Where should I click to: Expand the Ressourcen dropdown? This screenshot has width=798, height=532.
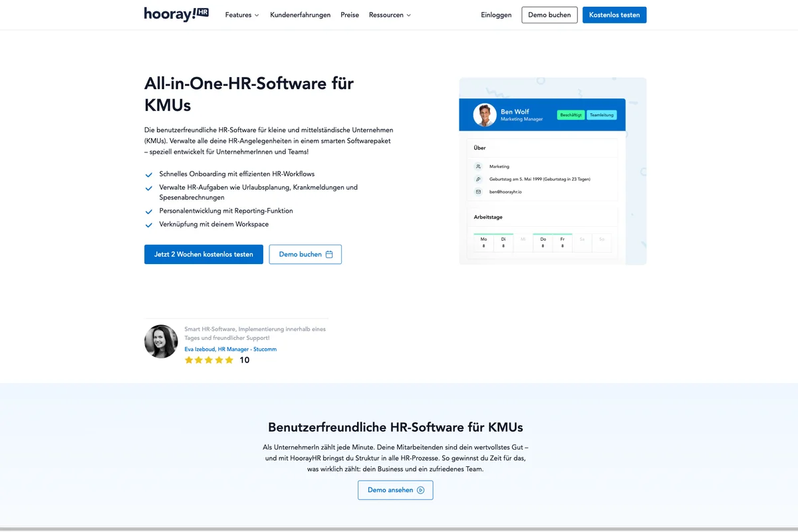[x=390, y=15]
